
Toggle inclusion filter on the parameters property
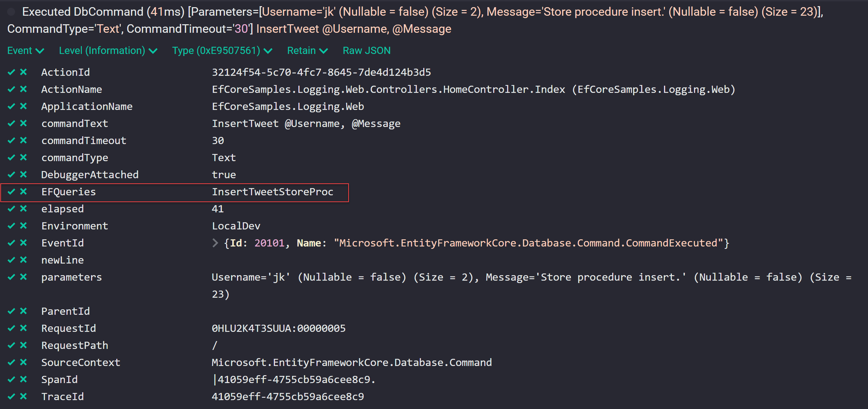click(11, 277)
